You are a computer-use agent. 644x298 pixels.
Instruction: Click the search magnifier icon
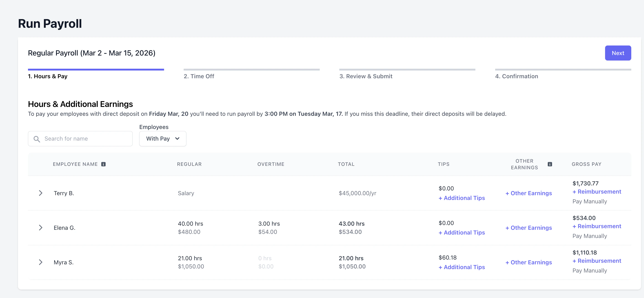[x=37, y=139]
